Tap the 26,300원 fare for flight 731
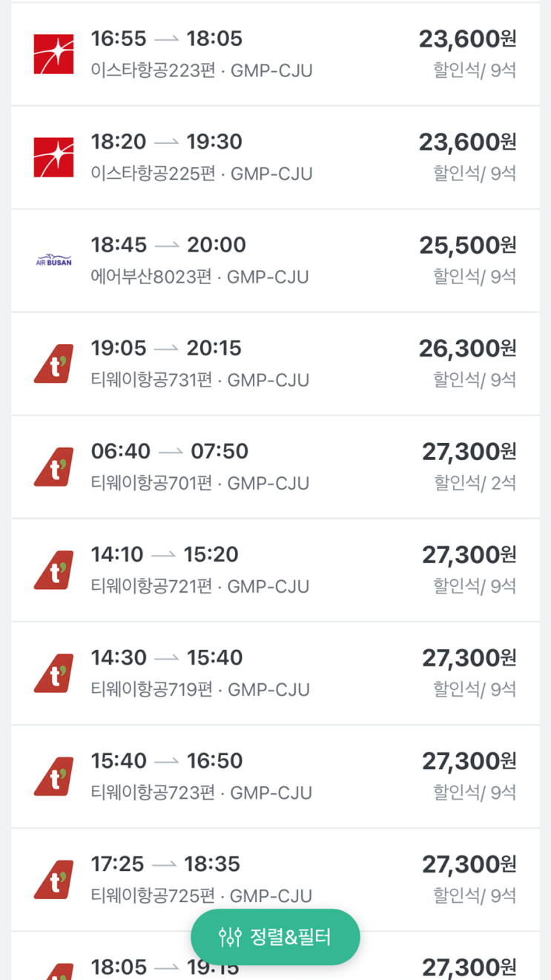 pos(467,349)
